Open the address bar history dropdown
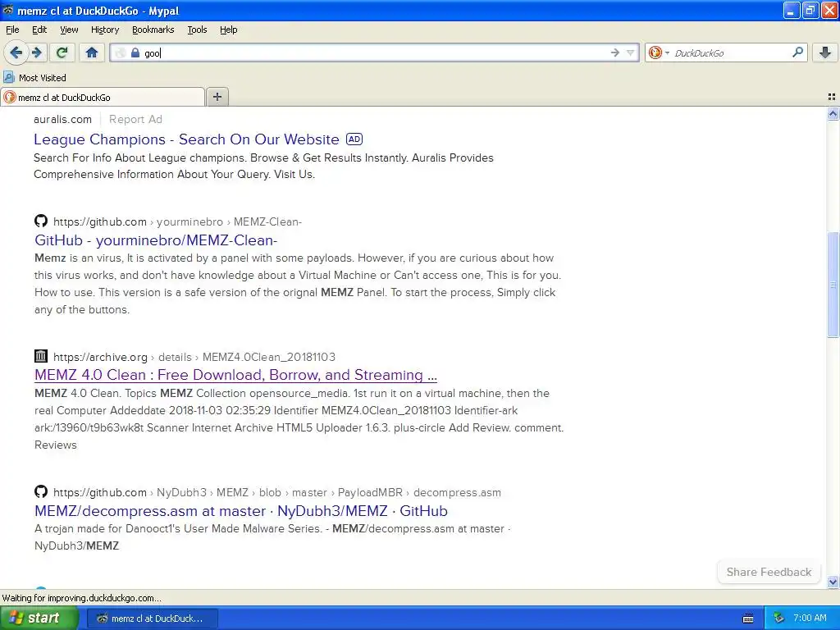 click(x=631, y=52)
